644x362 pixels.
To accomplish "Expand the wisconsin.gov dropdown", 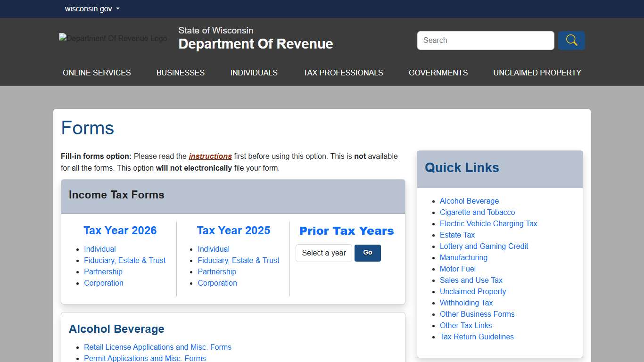I will 92,9.
